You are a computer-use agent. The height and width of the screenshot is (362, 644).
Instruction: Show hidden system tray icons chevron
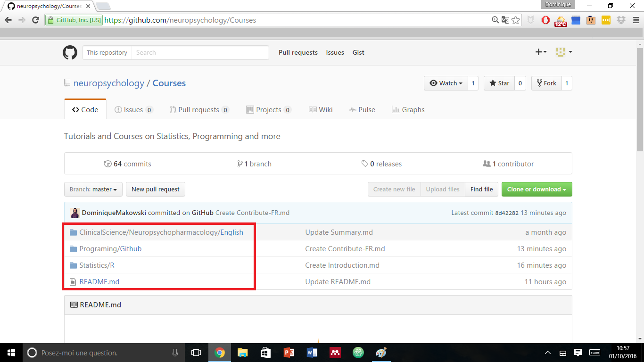(x=548, y=353)
